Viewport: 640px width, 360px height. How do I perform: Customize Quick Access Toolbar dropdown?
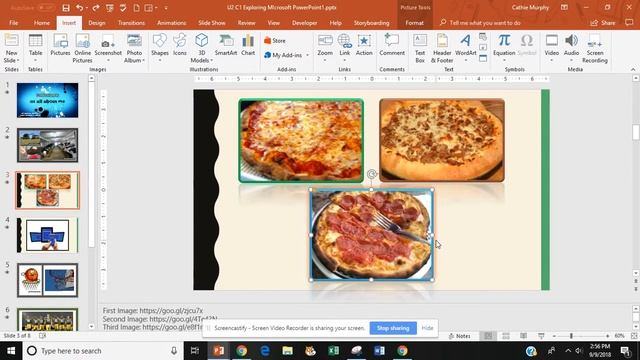click(x=166, y=8)
